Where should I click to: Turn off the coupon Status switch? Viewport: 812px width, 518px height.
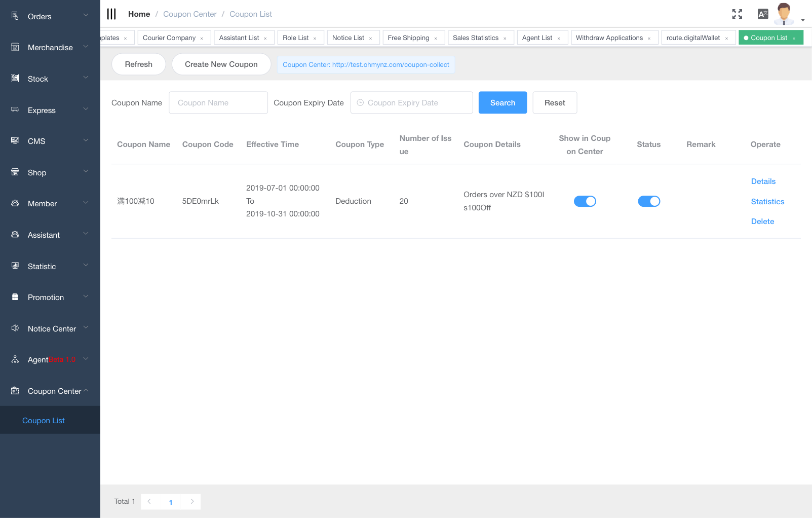click(x=649, y=201)
